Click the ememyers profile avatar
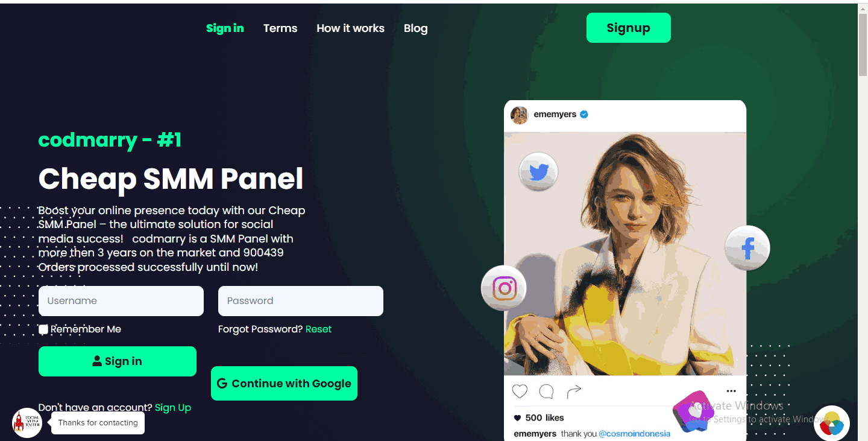 coord(520,115)
